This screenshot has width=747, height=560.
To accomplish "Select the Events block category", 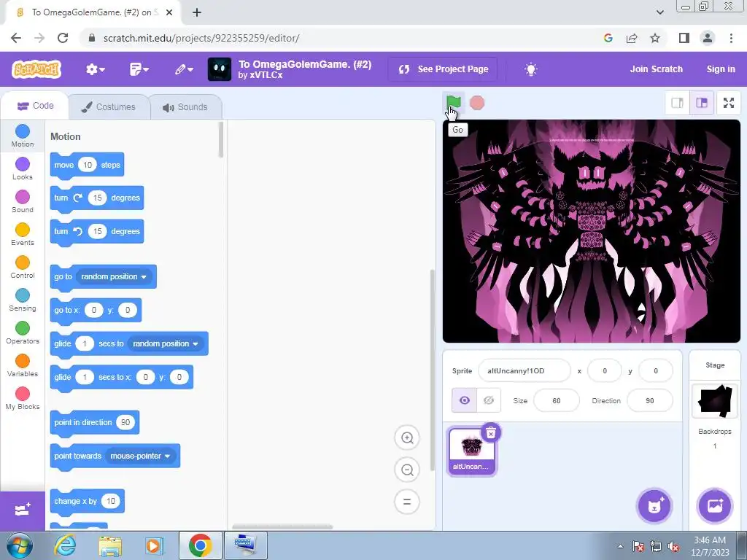I will (x=23, y=234).
